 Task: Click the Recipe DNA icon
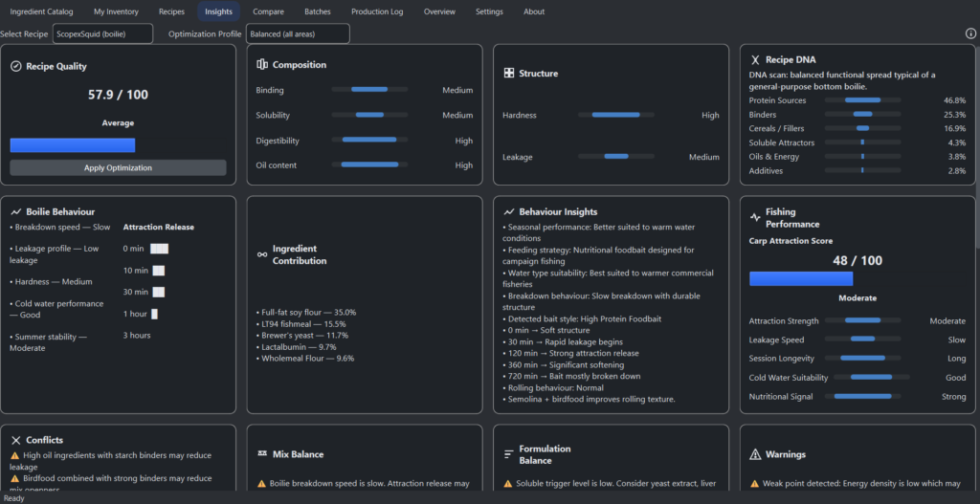point(755,59)
